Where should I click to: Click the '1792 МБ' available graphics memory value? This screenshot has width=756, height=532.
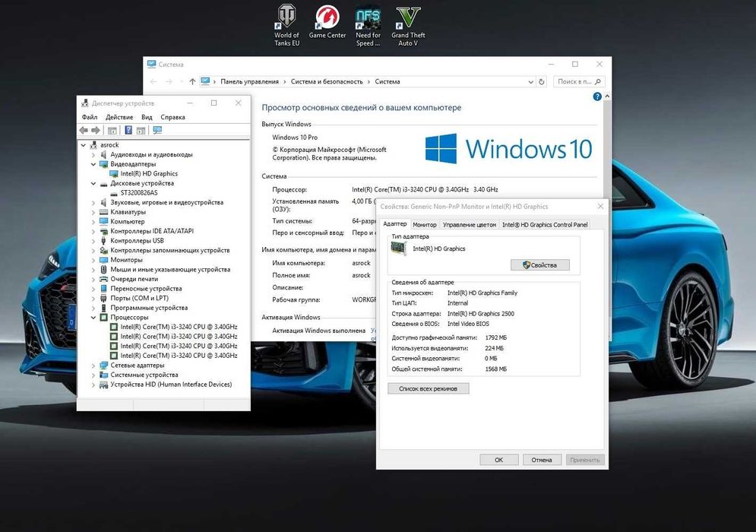495,337
